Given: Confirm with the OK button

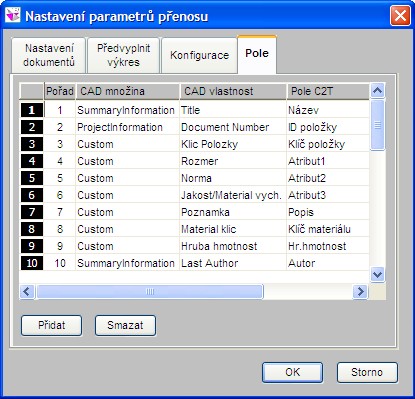Looking at the screenshot, I should pyautogui.click(x=293, y=372).
